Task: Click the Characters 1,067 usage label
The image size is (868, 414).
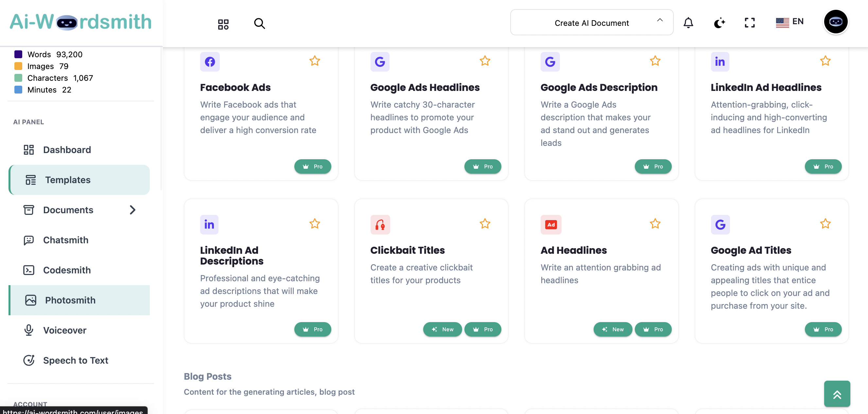Action: (x=60, y=78)
